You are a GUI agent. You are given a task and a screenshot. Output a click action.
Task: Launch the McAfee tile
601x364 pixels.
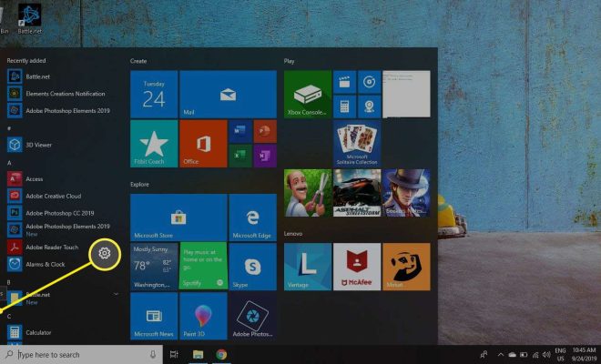[357, 267]
